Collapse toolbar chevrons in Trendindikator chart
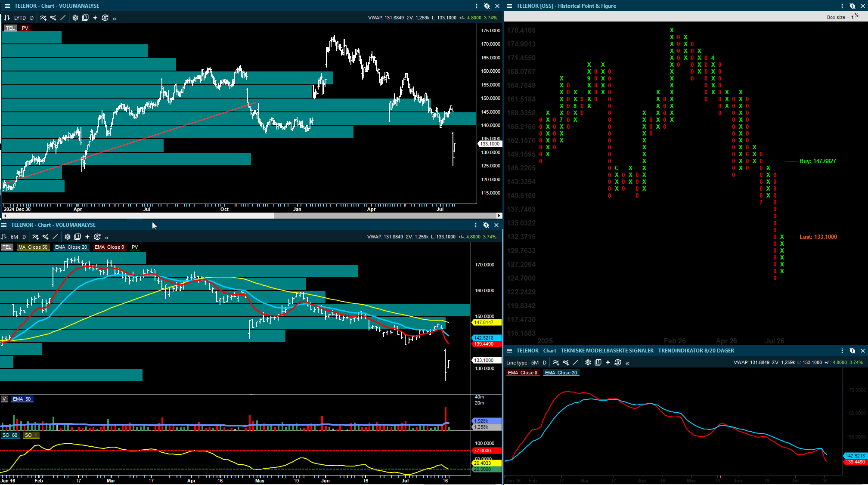 (627, 363)
